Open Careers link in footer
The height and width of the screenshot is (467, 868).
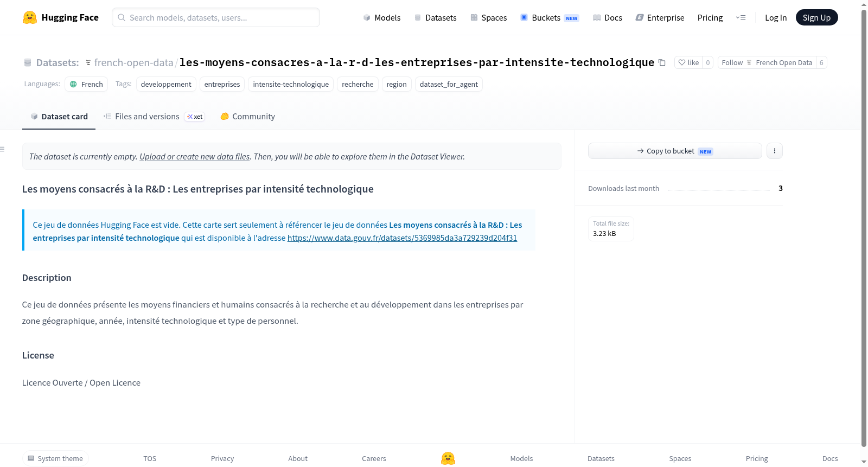pyautogui.click(x=374, y=458)
